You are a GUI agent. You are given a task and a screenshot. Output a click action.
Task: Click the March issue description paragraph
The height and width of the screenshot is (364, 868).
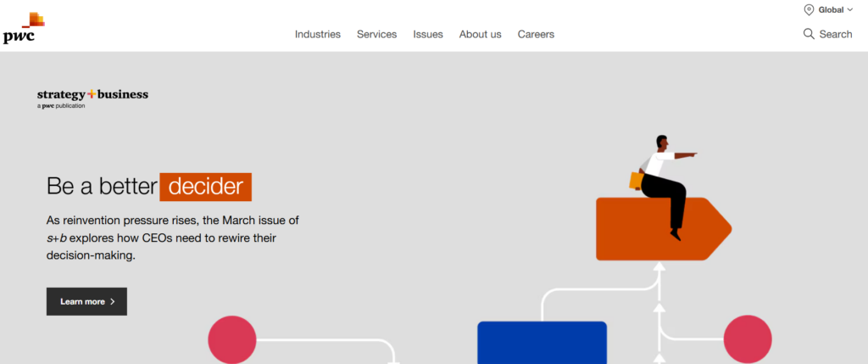(x=173, y=238)
